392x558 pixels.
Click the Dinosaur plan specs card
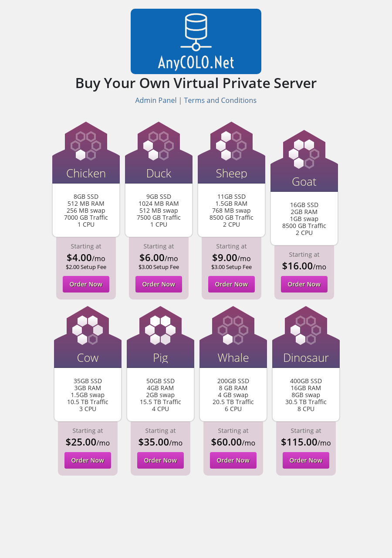click(306, 395)
